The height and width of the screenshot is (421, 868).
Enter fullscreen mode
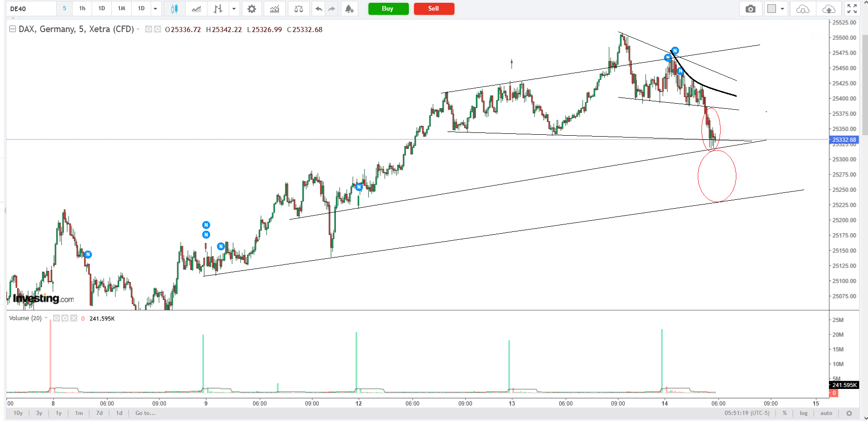click(x=852, y=9)
